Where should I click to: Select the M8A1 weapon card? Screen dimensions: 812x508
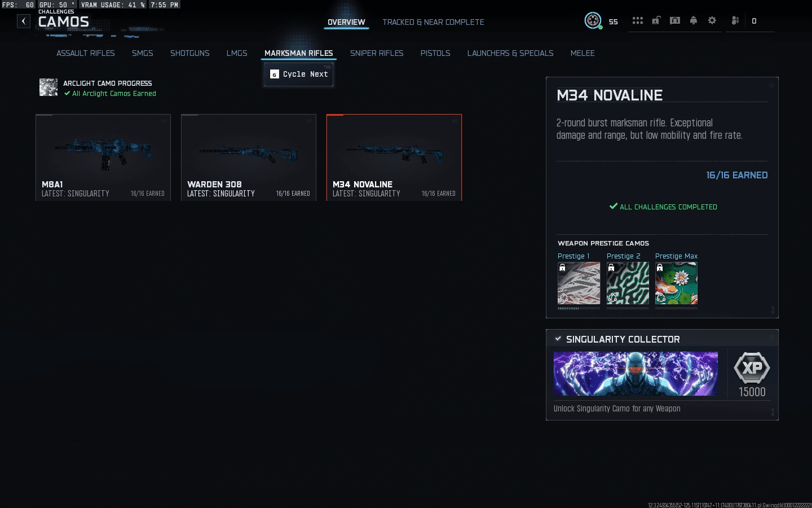coord(103,157)
